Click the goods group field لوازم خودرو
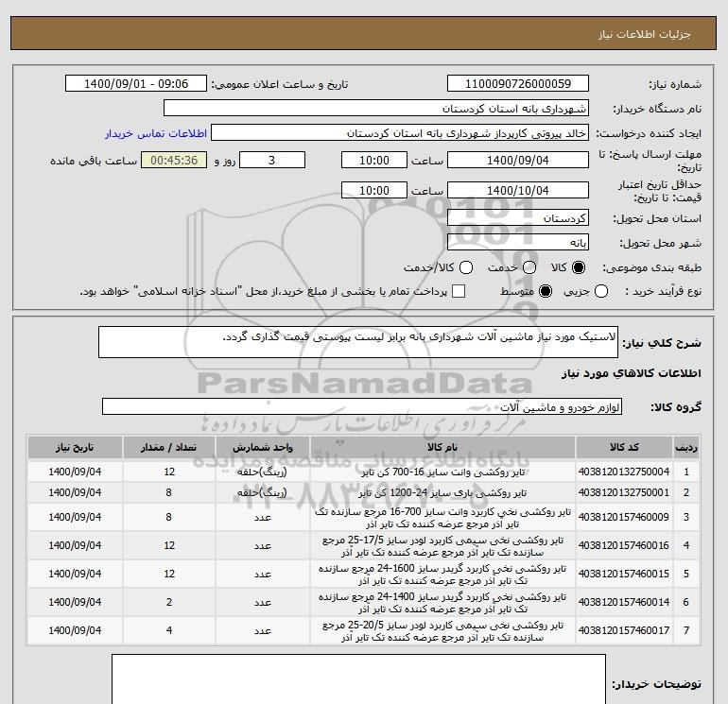The height and width of the screenshot is (704, 728). (x=362, y=406)
